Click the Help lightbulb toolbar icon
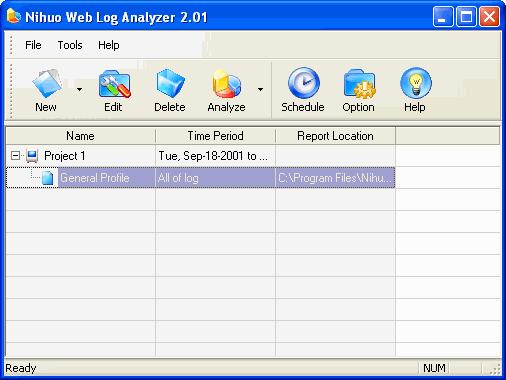 point(416,83)
